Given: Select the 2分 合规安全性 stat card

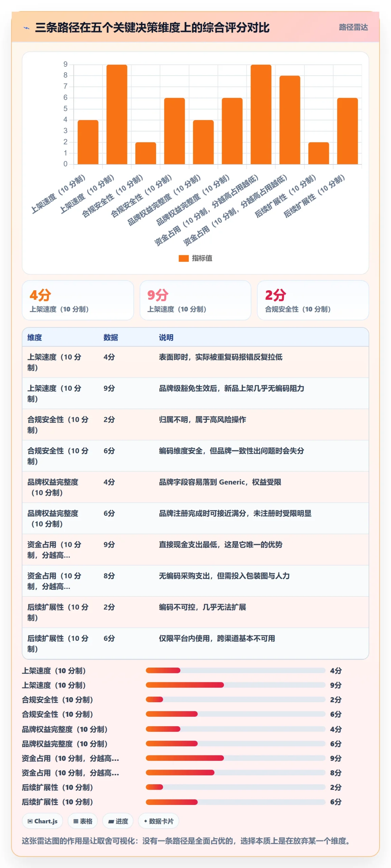Looking at the screenshot, I should pyautogui.click(x=313, y=300).
